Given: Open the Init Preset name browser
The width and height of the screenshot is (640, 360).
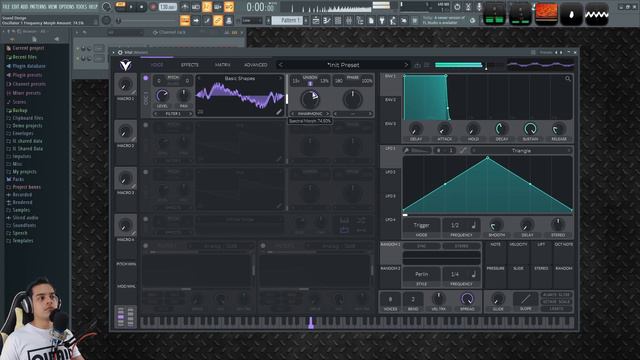Looking at the screenshot, I should (x=343, y=65).
